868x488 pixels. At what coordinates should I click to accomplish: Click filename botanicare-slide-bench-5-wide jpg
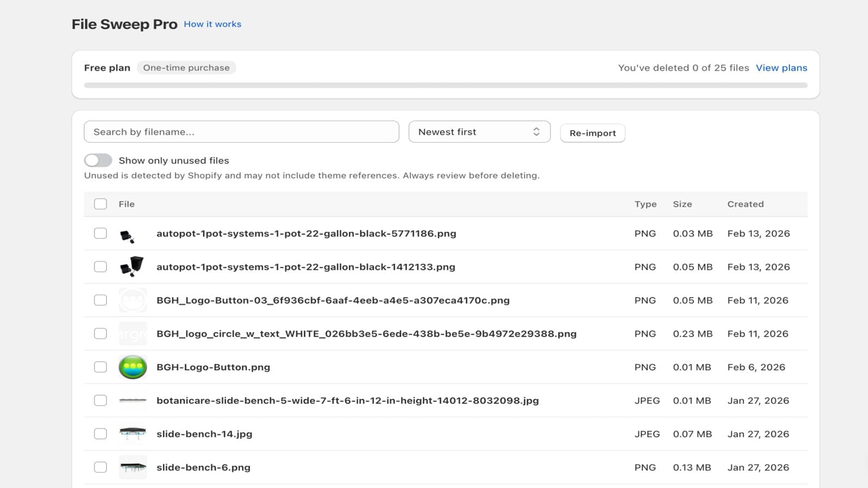pyautogui.click(x=348, y=400)
